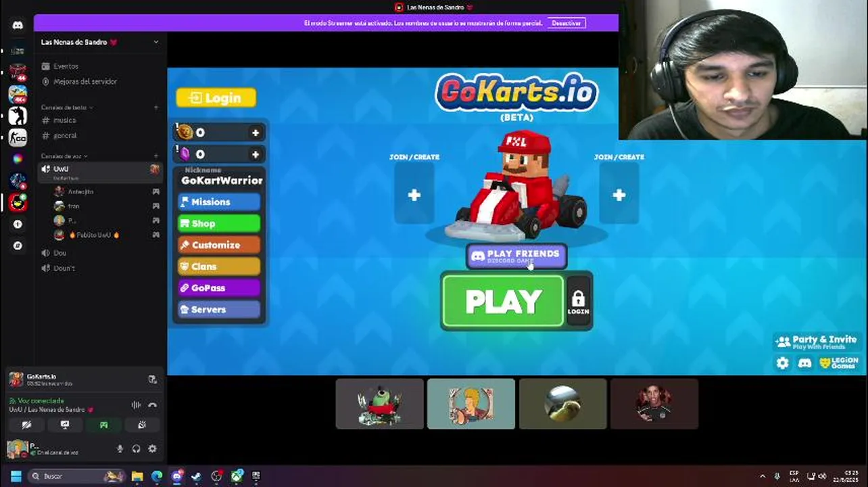The width and height of the screenshot is (868, 487).
Task: Mute microphone in user panel
Action: (x=120, y=448)
